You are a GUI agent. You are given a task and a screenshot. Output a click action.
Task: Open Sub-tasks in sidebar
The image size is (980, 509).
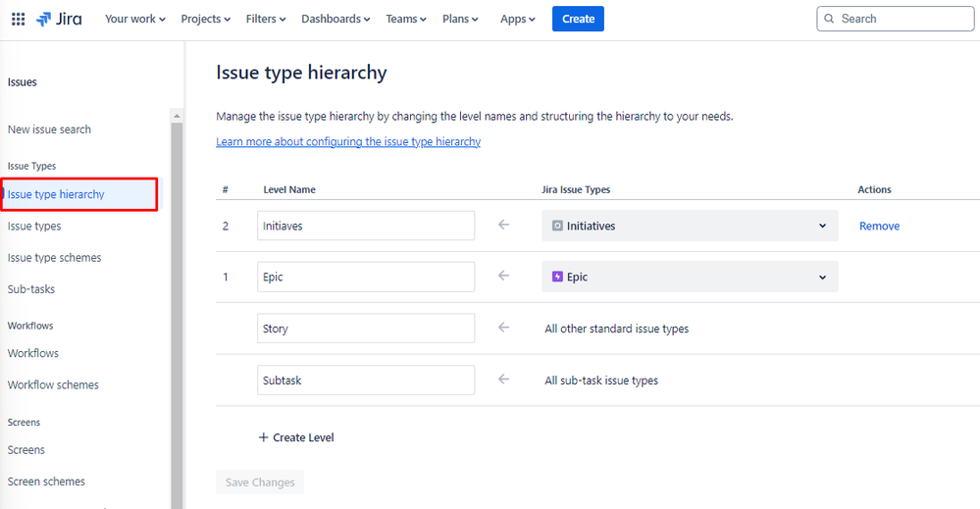[x=31, y=289]
